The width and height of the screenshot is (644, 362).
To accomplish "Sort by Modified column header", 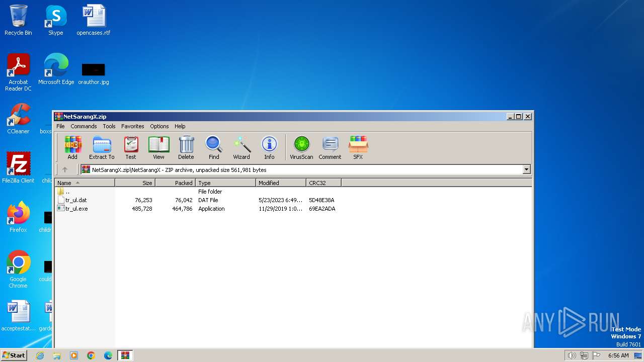I will coord(281,183).
